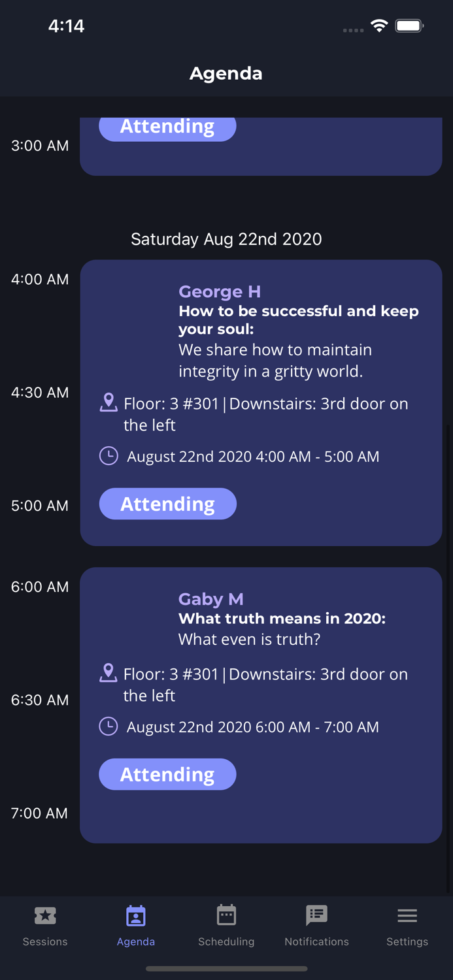The height and width of the screenshot is (980, 453).
Task: Tap location pin icon in Gaby M session
Action: 109,673
